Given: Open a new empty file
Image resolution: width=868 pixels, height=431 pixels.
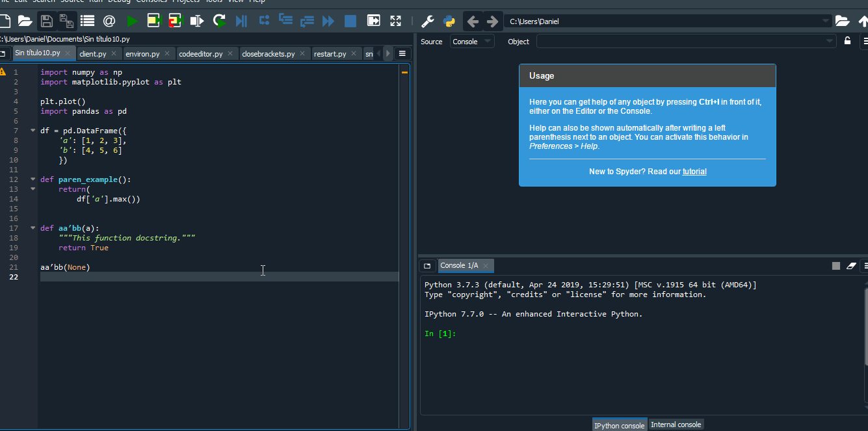Looking at the screenshot, I should coord(5,21).
